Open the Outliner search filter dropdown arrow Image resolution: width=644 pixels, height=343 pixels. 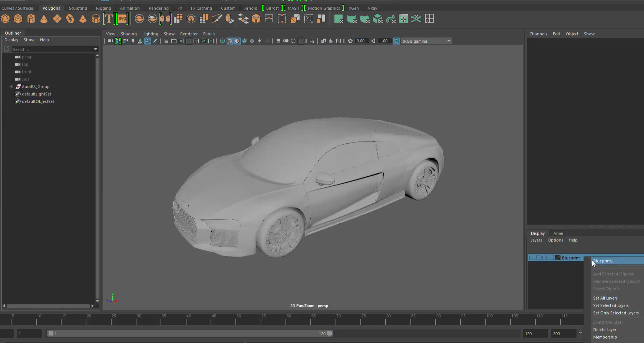pos(96,49)
